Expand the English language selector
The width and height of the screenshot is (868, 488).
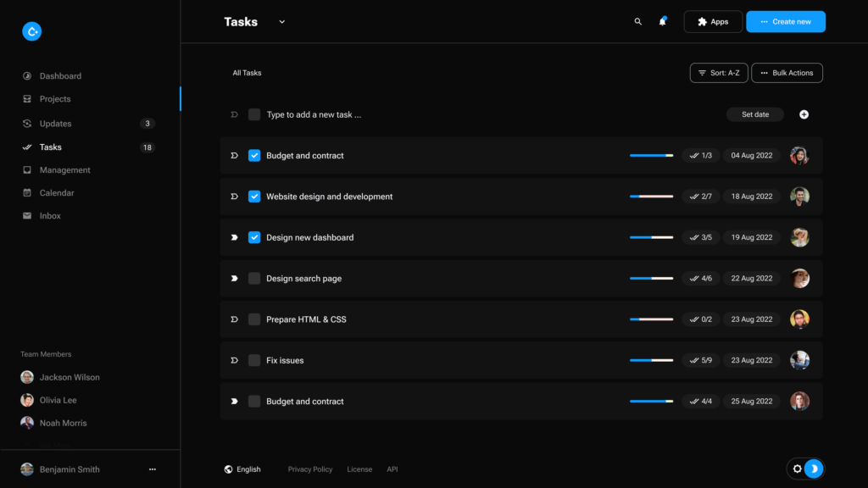point(242,469)
